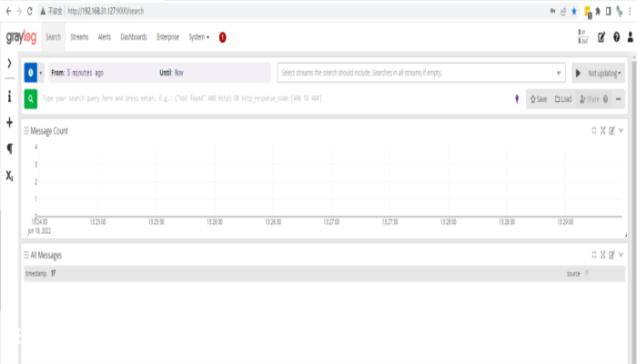Screen dimensions: 637x364
Task: Open the Enterprise menu item
Action: coord(167,37)
